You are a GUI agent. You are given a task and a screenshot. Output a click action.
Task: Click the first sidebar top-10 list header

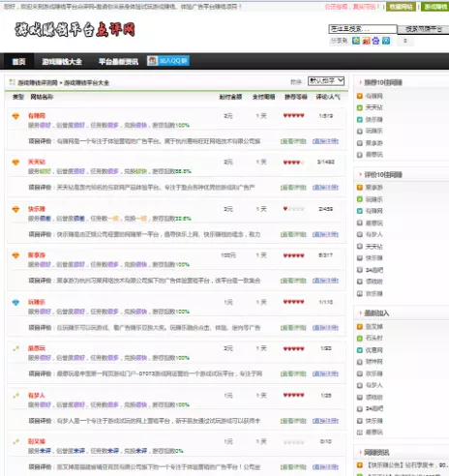[x=383, y=82]
